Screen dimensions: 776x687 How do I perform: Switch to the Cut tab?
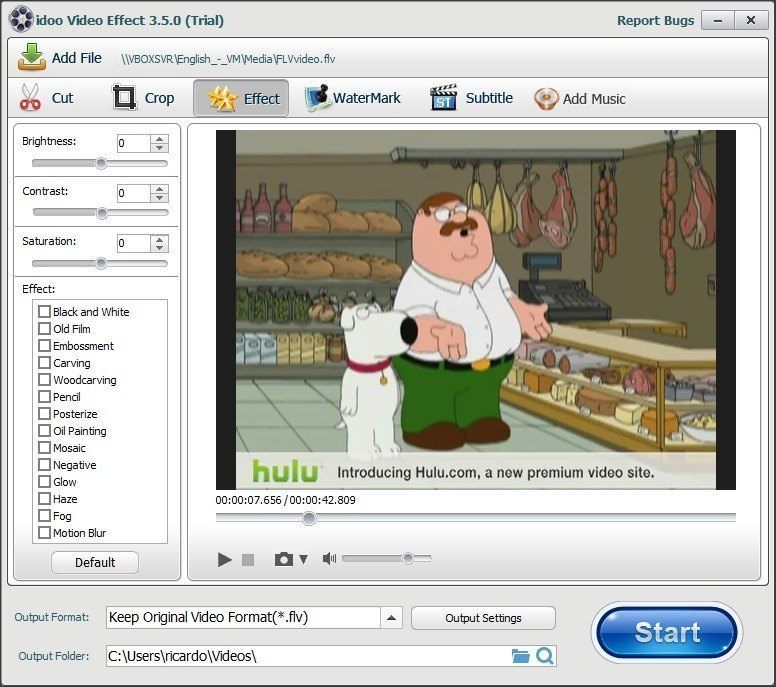click(46, 98)
